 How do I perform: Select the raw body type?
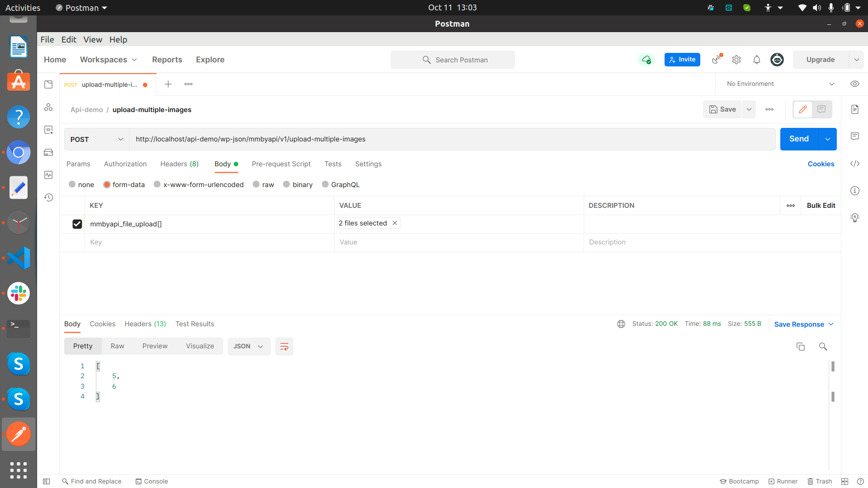point(256,184)
